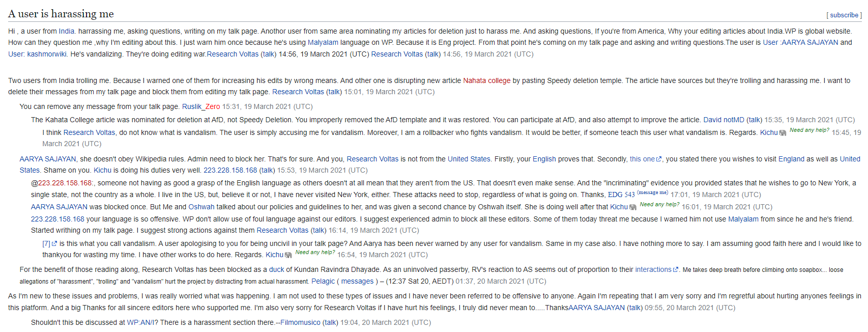Click the timestamp "17:01, 19 March 2021 (UTC)"

pyautogui.click(x=716, y=195)
